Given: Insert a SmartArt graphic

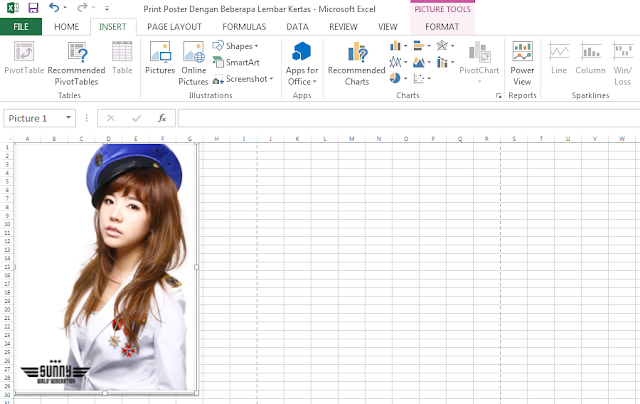Looking at the screenshot, I should (236, 62).
